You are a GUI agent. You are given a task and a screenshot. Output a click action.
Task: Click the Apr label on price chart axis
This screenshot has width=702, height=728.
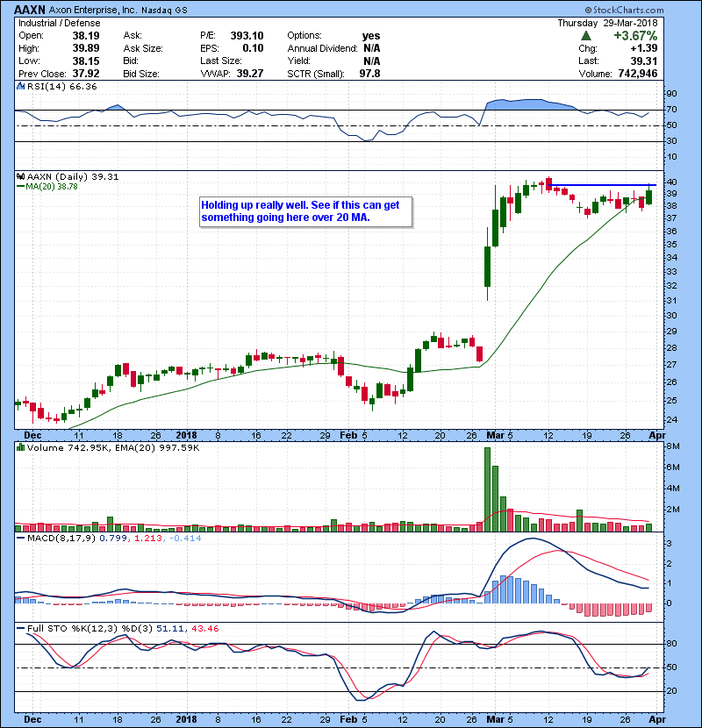click(x=657, y=436)
